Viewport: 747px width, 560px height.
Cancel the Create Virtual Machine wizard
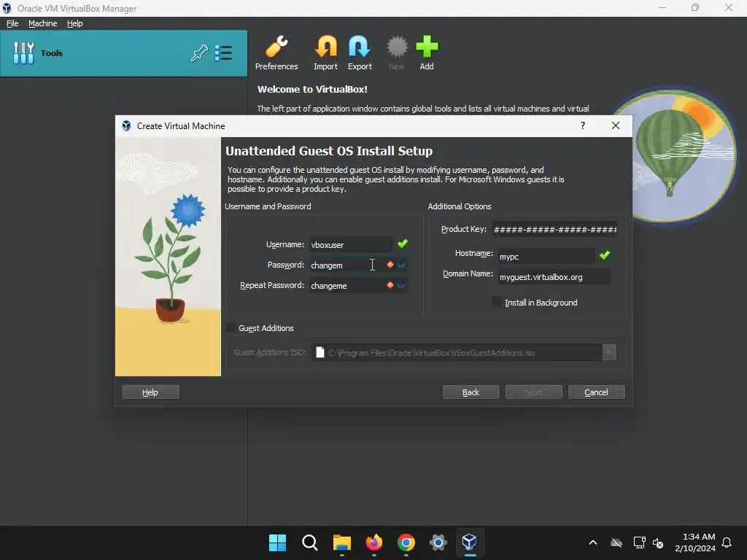pyautogui.click(x=597, y=392)
